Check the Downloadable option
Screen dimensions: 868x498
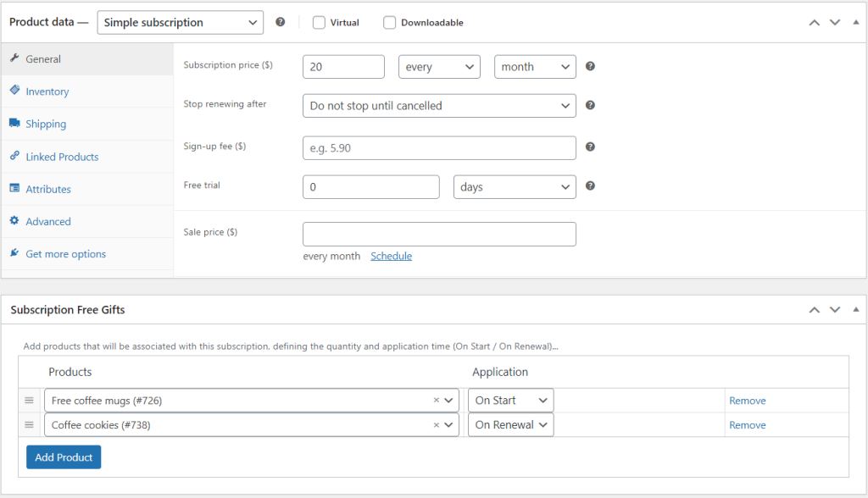[389, 22]
